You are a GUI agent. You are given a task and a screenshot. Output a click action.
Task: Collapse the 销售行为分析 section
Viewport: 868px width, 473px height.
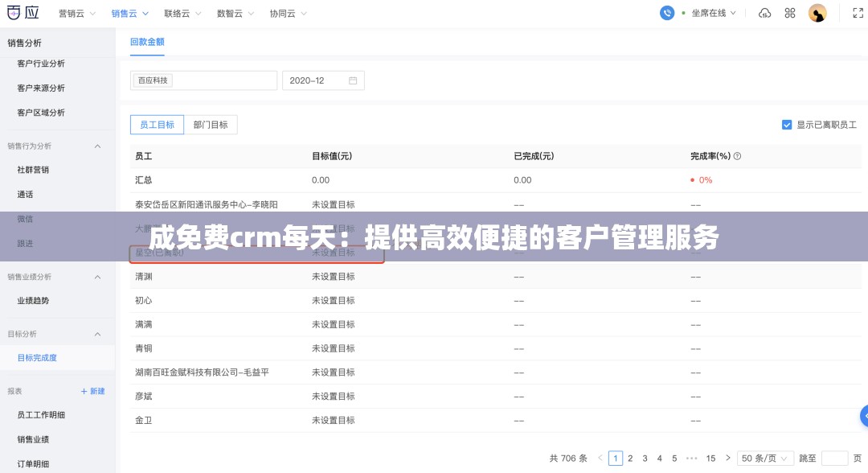click(x=97, y=146)
